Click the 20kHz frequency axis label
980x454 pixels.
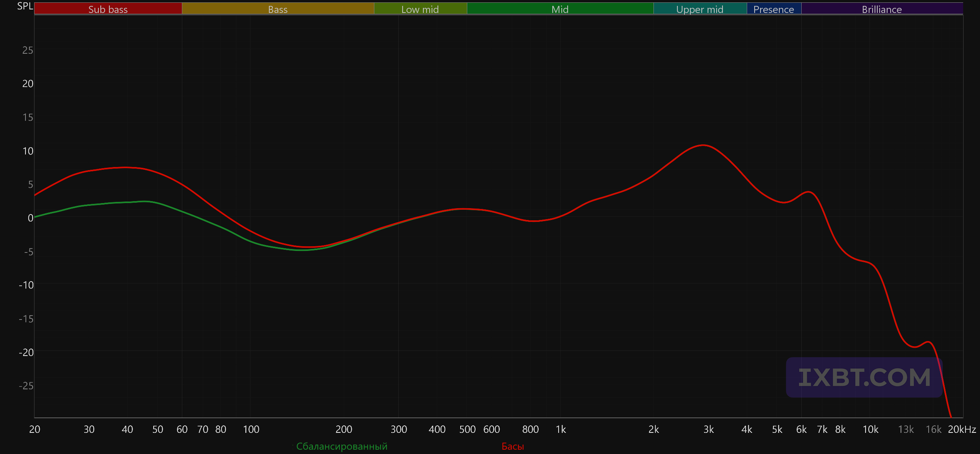point(962,429)
